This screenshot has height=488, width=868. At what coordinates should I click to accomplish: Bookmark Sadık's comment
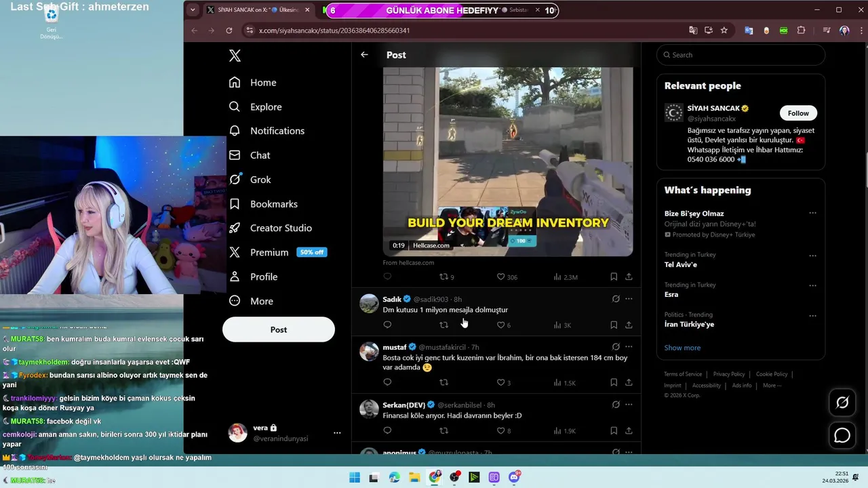pyautogui.click(x=614, y=325)
